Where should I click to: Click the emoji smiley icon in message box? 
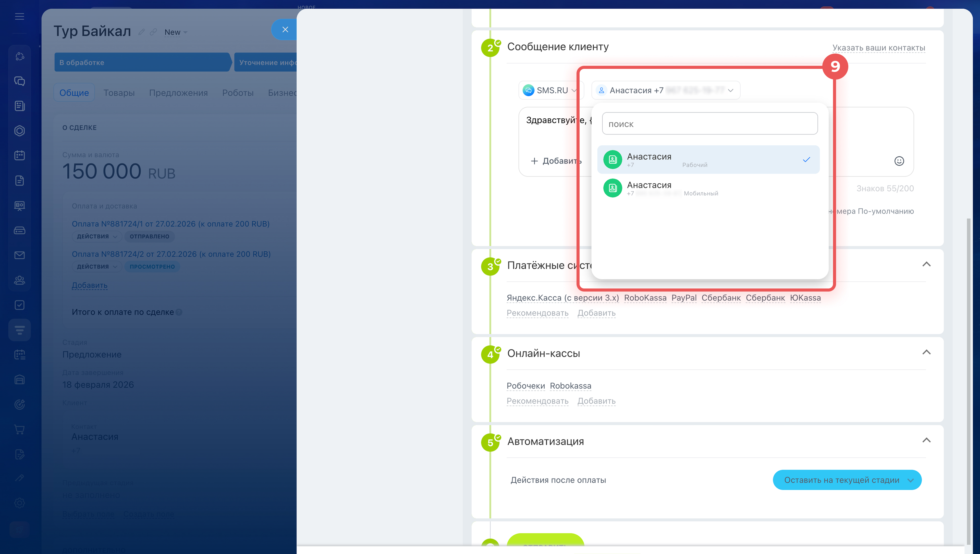pos(899,161)
